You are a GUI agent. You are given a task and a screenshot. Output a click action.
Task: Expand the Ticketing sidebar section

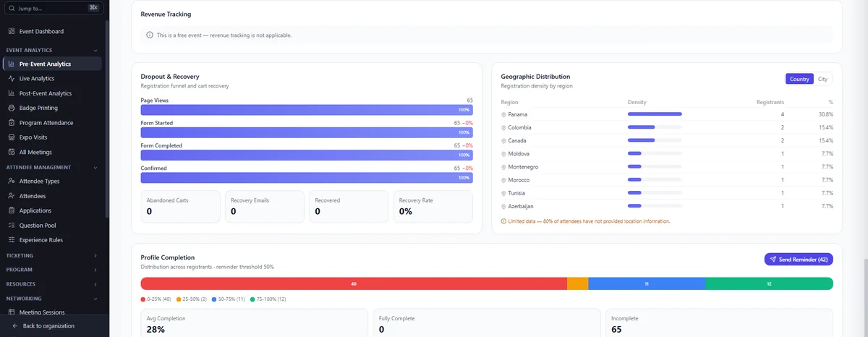coord(95,255)
